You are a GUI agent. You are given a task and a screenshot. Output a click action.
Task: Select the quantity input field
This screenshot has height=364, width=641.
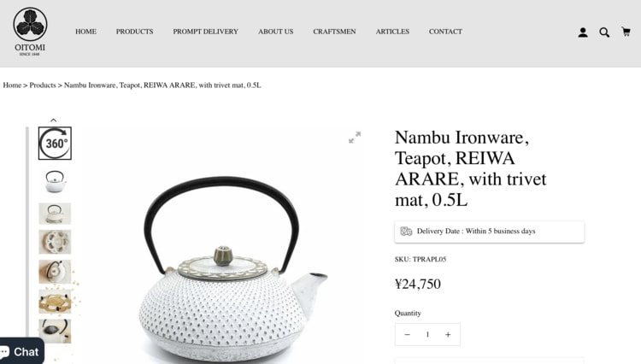click(427, 335)
